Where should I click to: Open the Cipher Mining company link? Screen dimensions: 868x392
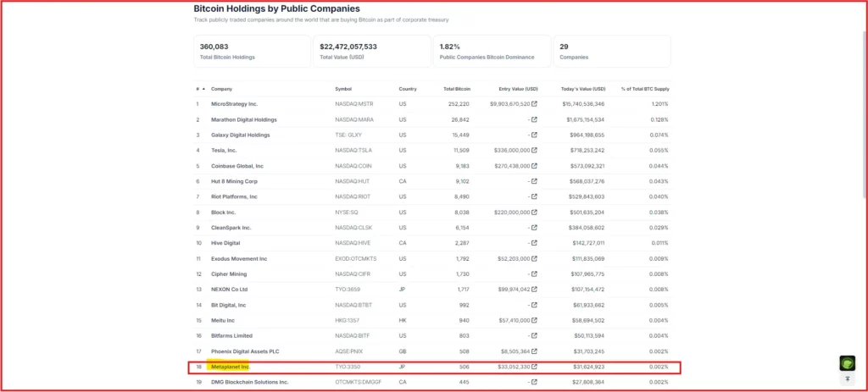tap(229, 273)
